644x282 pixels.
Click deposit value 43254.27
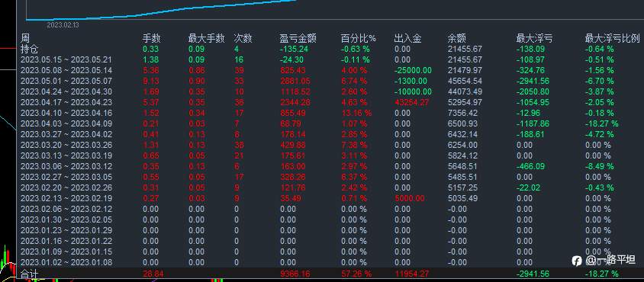(x=411, y=103)
